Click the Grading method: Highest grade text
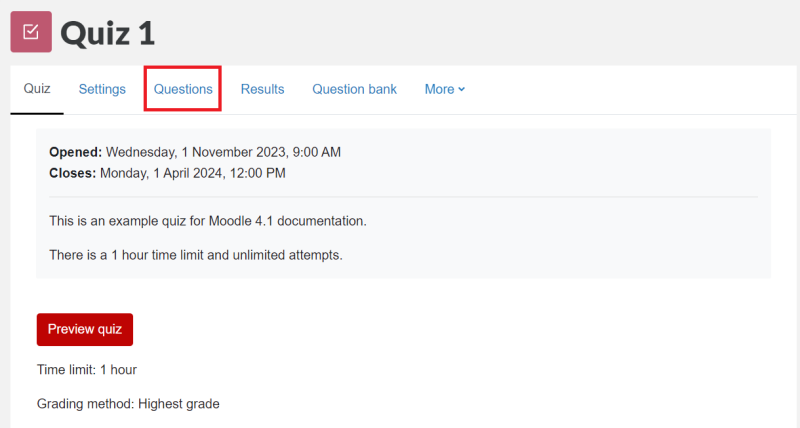The width and height of the screenshot is (800, 428). tap(127, 404)
